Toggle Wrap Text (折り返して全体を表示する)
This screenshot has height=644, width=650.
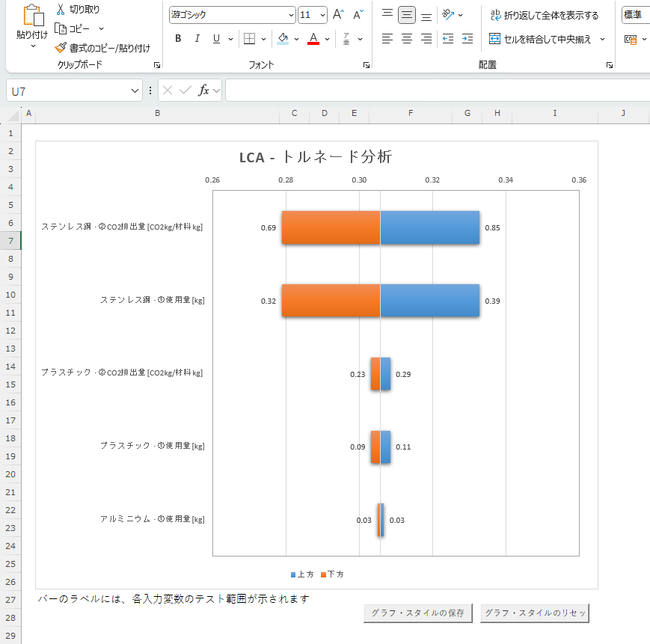click(x=544, y=15)
